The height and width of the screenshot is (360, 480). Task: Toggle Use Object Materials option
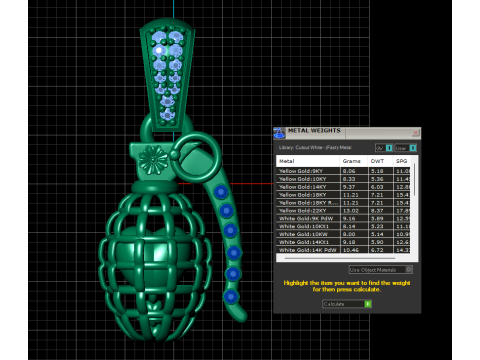coord(381,269)
